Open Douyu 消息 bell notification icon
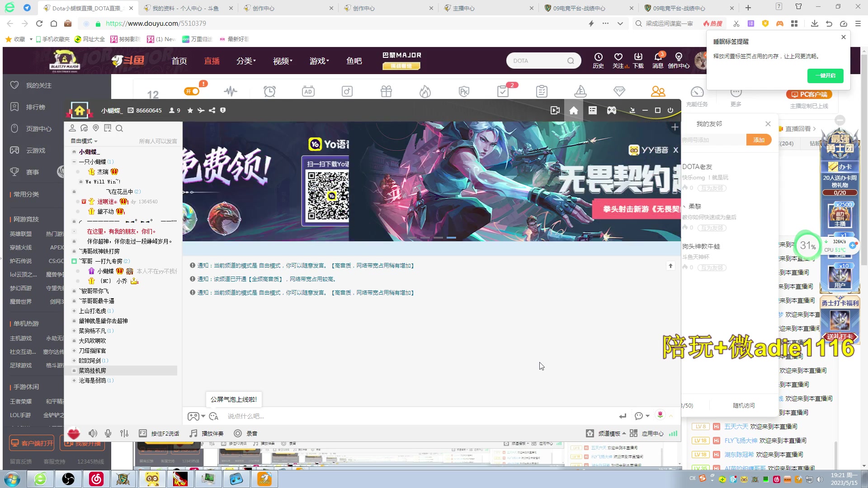Screen dimensions: 868x488 click(x=658, y=60)
